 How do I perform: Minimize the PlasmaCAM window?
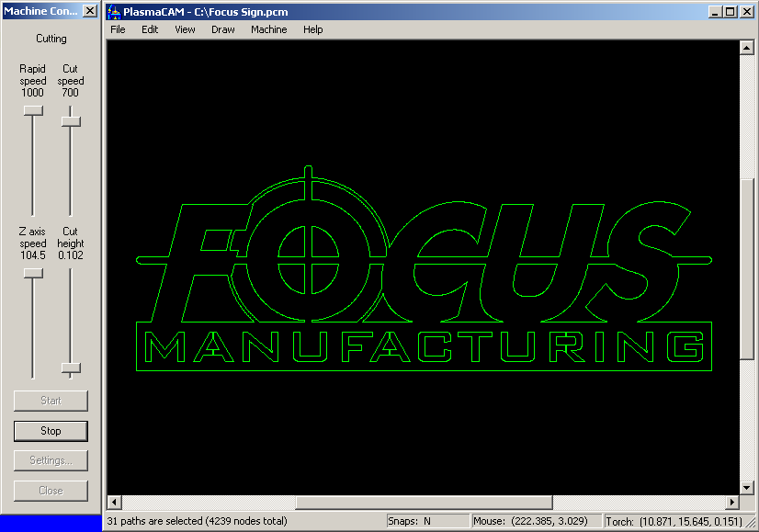click(716, 12)
